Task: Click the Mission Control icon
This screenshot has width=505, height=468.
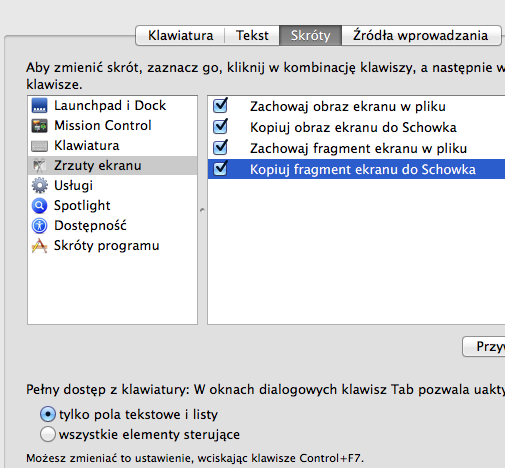Action: 39,126
